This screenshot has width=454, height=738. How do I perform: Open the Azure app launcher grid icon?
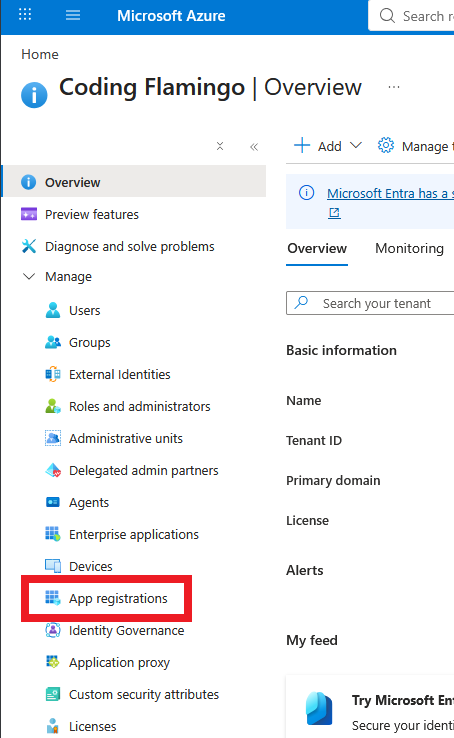coord(25,15)
